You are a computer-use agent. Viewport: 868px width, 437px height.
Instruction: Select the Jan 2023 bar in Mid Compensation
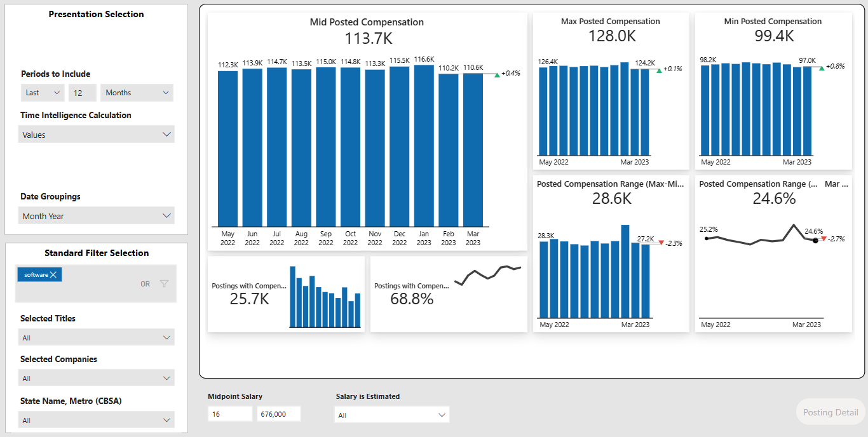tap(424, 145)
